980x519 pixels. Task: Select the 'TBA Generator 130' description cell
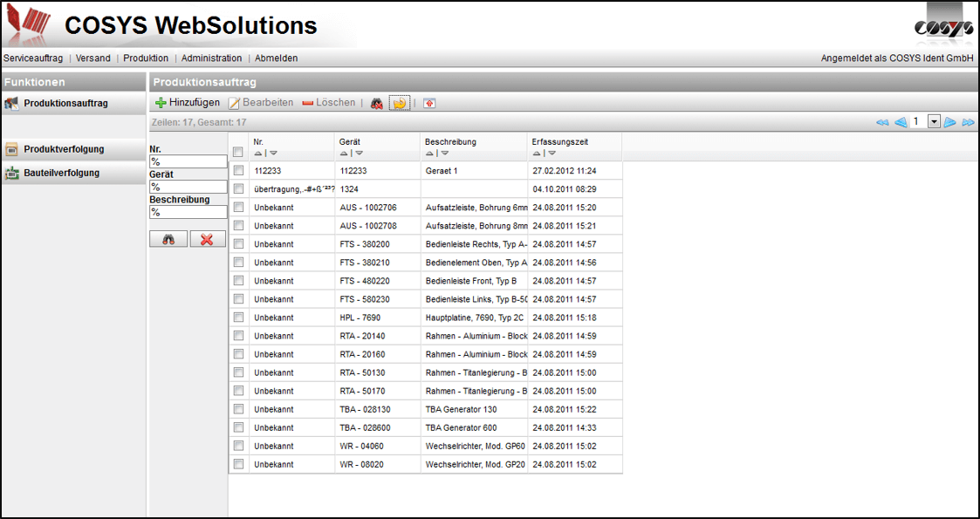coord(474,409)
